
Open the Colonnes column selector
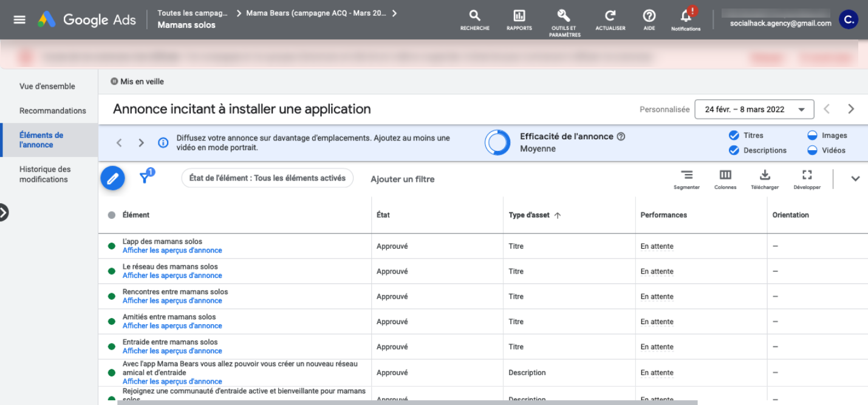pyautogui.click(x=725, y=176)
